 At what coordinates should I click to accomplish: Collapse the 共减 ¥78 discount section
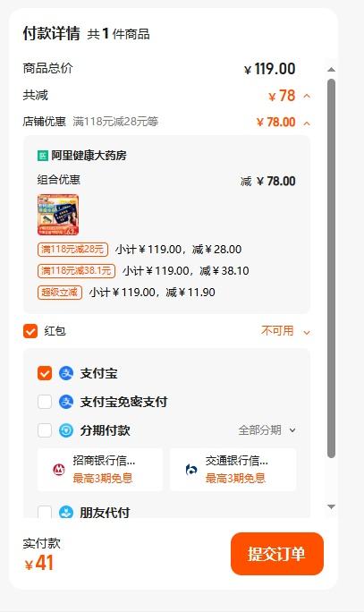coord(307,96)
